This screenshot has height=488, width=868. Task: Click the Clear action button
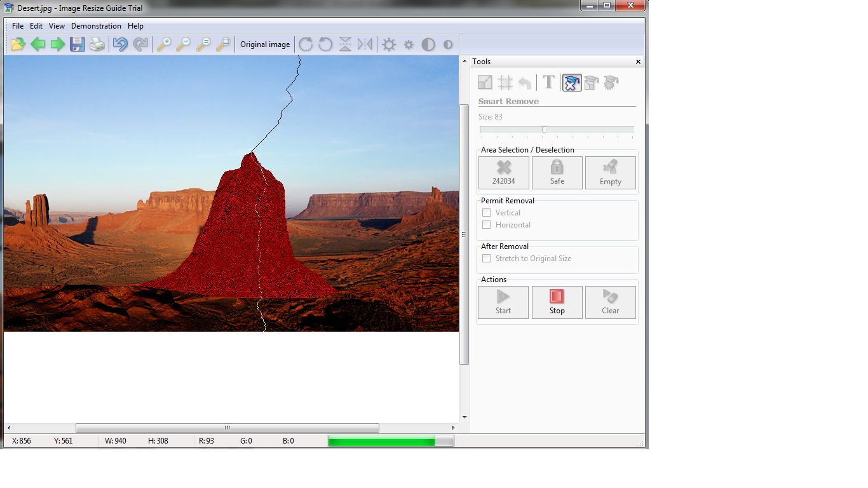click(x=610, y=302)
